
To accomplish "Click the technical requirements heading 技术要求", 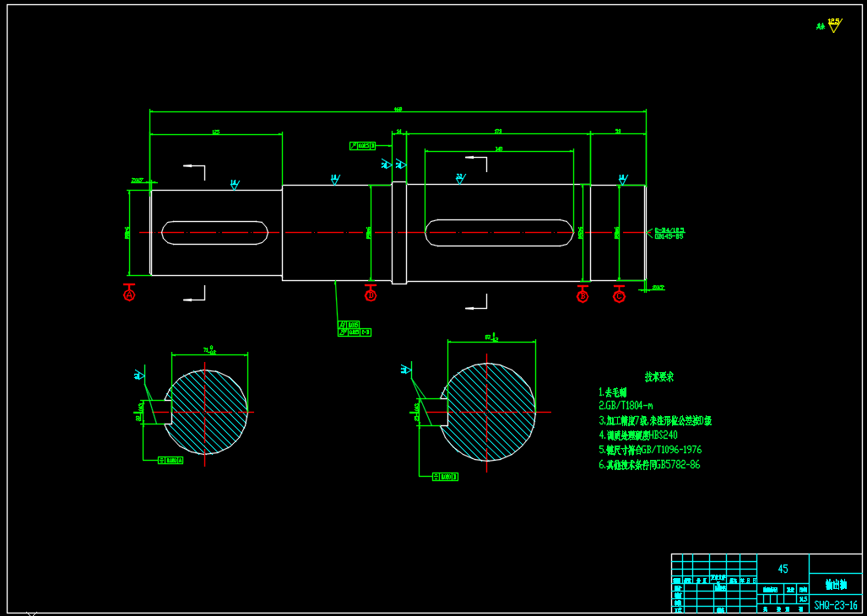I will coord(658,377).
